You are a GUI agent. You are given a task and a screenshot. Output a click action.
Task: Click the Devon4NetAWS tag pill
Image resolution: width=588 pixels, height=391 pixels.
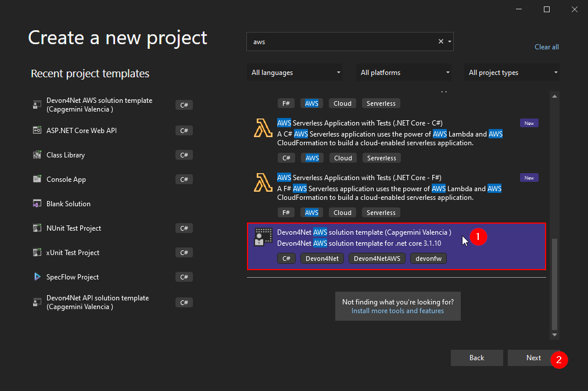click(377, 258)
